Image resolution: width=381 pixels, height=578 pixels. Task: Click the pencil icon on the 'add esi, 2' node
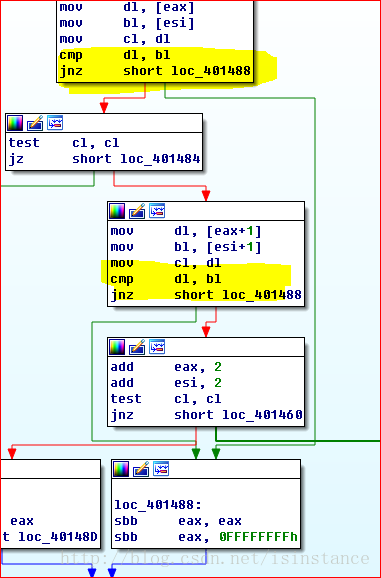click(x=137, y=347)
